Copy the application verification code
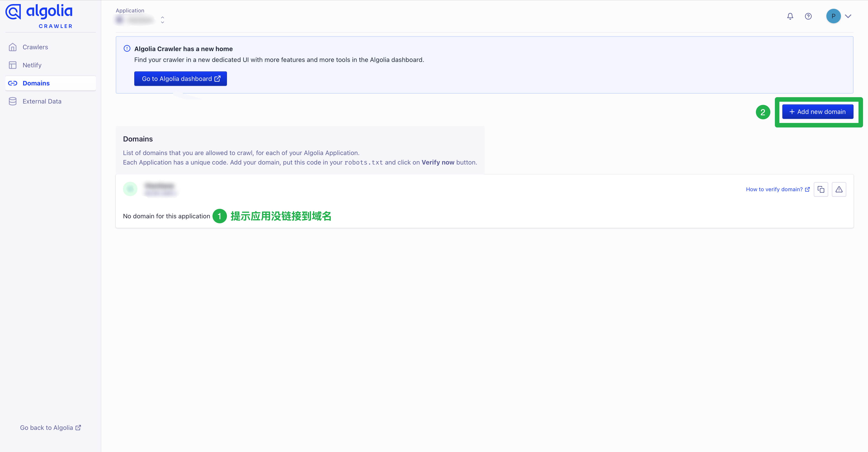This screenshot has width=868, height=452. click(x=821, y=189)
